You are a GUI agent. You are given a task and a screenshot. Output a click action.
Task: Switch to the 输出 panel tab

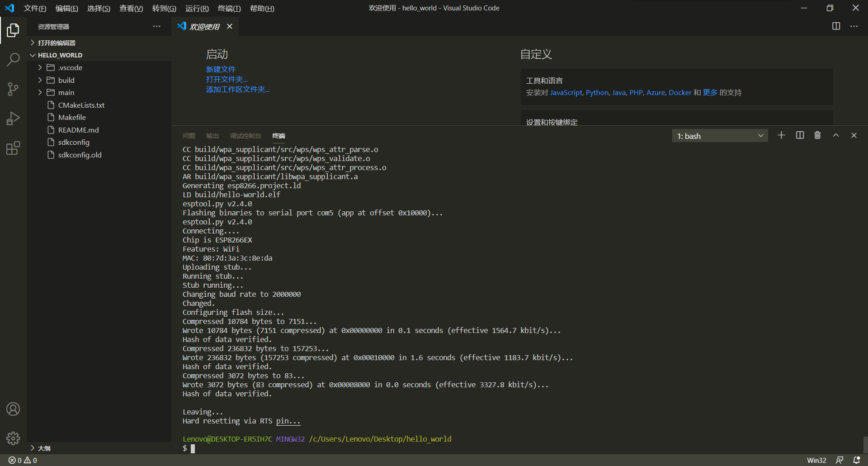click(212, 136)
